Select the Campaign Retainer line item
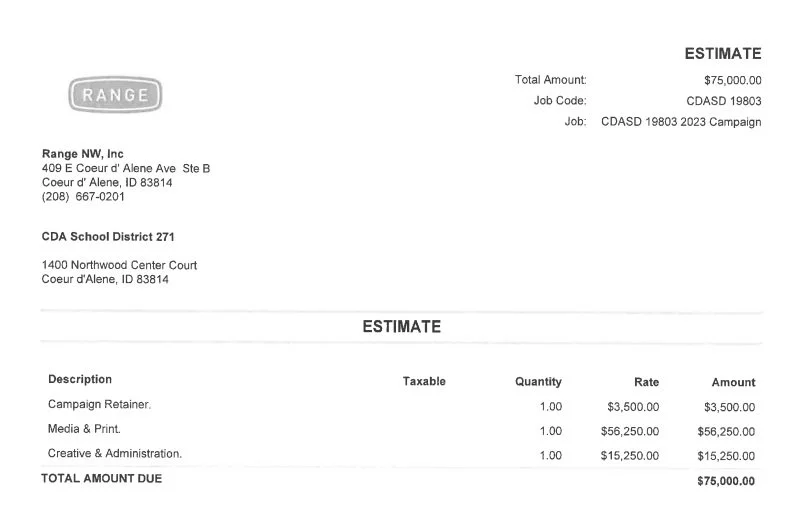Viewport: 800px width, 510px height. 99,404
